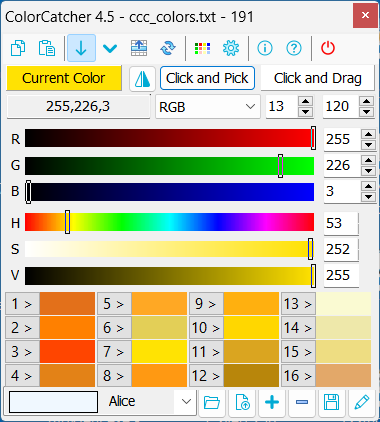
Task: Click the Current Color button
Action: click(x=64, y=78)
